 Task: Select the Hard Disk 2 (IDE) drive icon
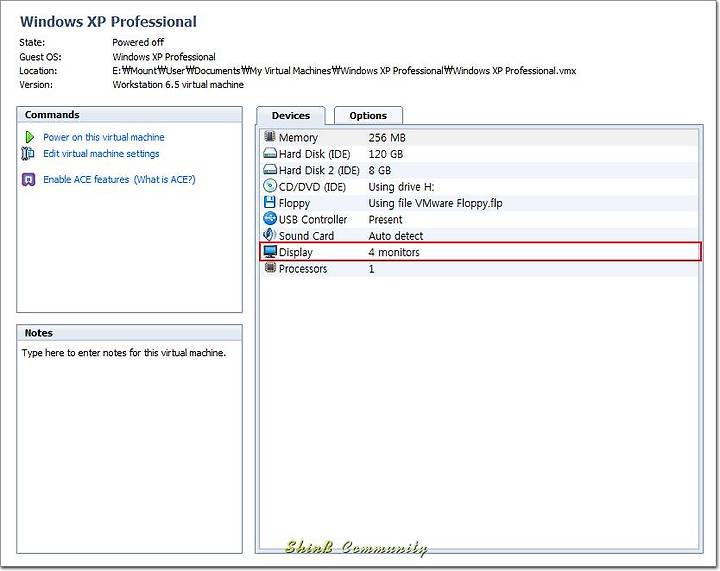click(x=270, y=170)
